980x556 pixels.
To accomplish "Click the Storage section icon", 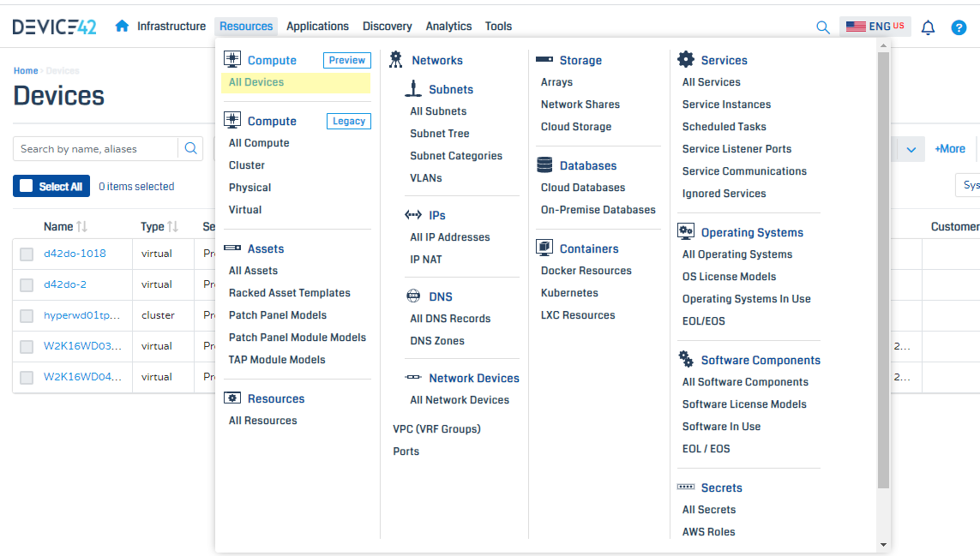I will click(544, 59).
